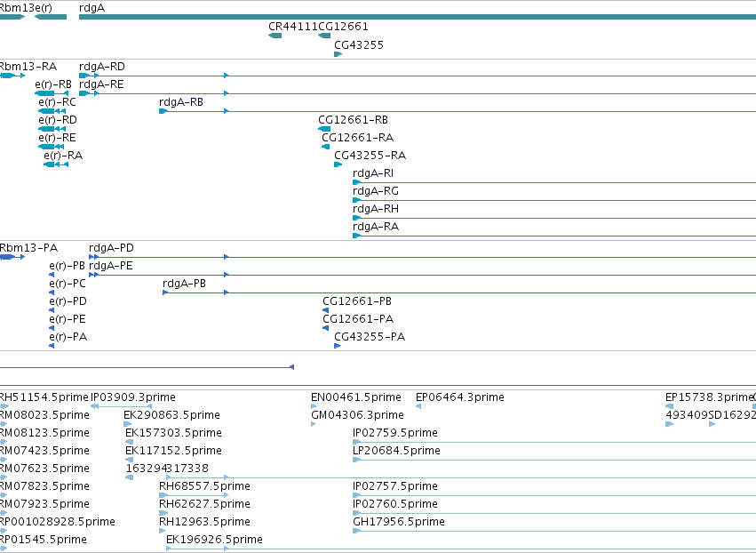Screen dimensions: 756x553
Task: Select the rdgA-RD transcript label
Action: point(102,66)
